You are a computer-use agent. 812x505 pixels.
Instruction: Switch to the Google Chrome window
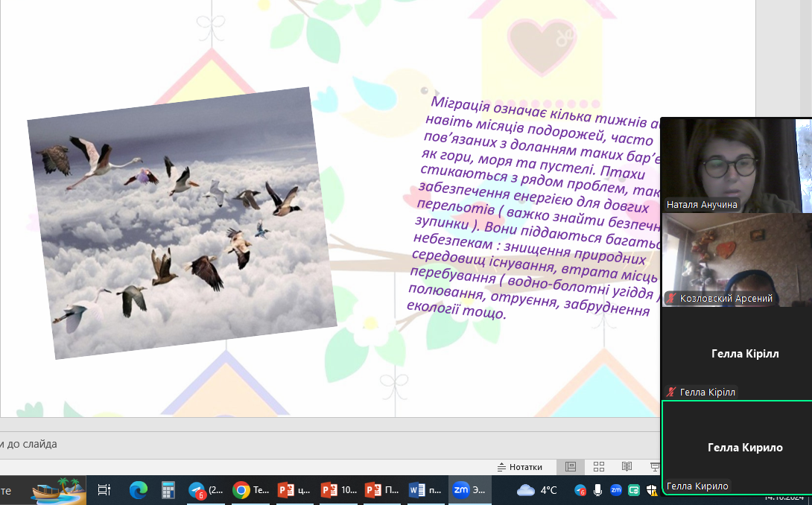[x=251, y=489]
